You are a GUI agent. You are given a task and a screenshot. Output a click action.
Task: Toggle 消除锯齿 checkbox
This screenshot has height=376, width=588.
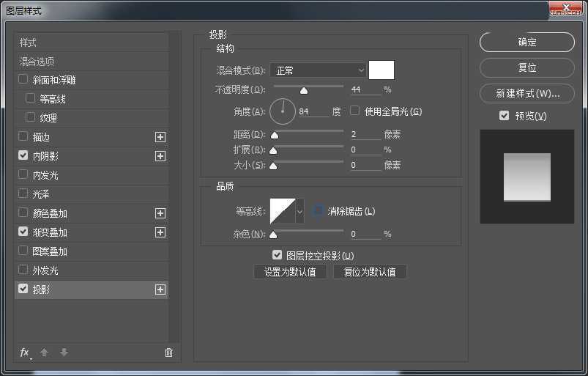pos(318,210)
